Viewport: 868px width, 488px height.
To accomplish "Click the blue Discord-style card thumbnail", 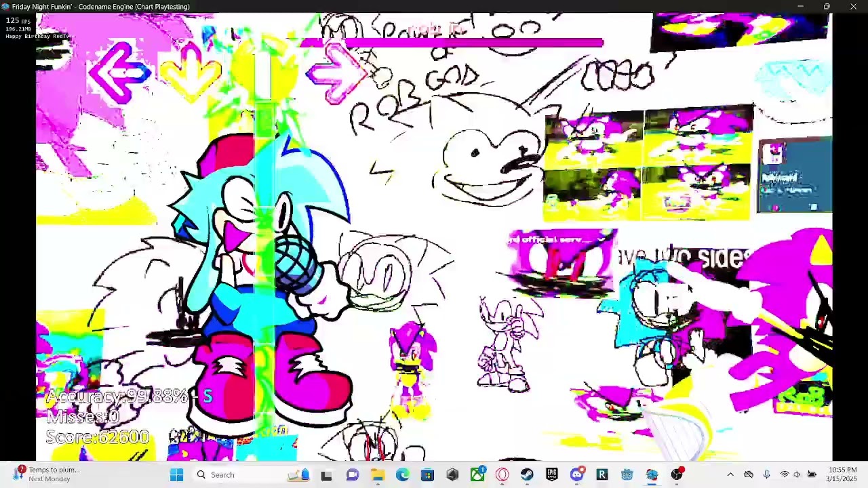I will tap(795, 175).
